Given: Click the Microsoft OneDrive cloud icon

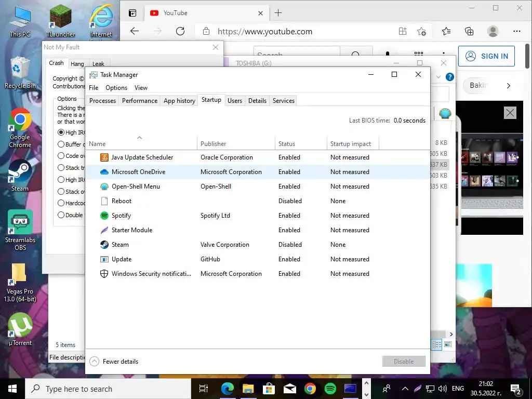Looking at the screenshot, I should [x=104, y=172].
